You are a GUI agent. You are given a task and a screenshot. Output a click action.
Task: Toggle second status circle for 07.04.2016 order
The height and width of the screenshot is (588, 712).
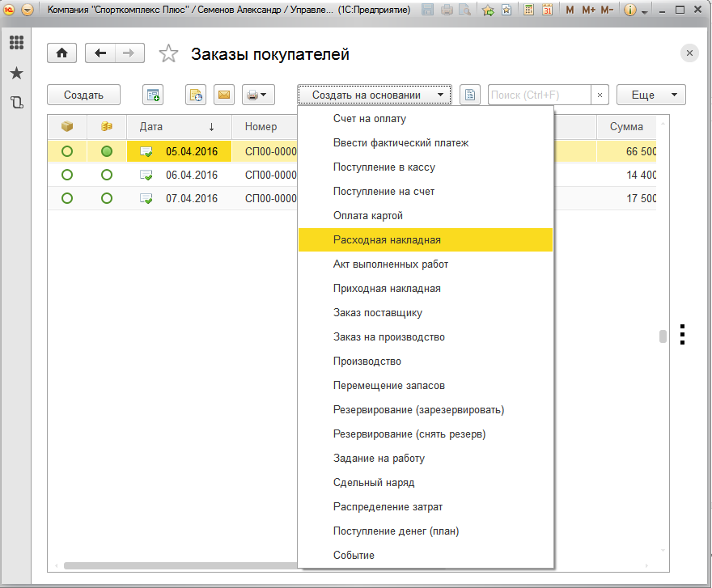click(x=107, y=198)
